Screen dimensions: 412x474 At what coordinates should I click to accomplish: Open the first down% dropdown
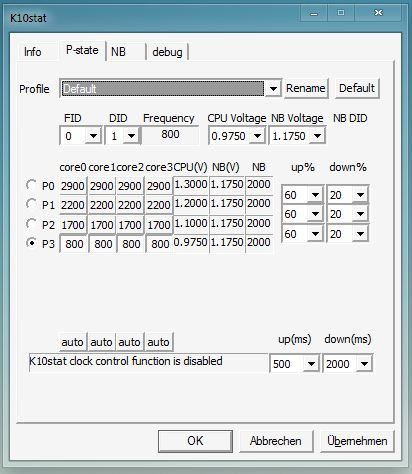coord(360,194)
